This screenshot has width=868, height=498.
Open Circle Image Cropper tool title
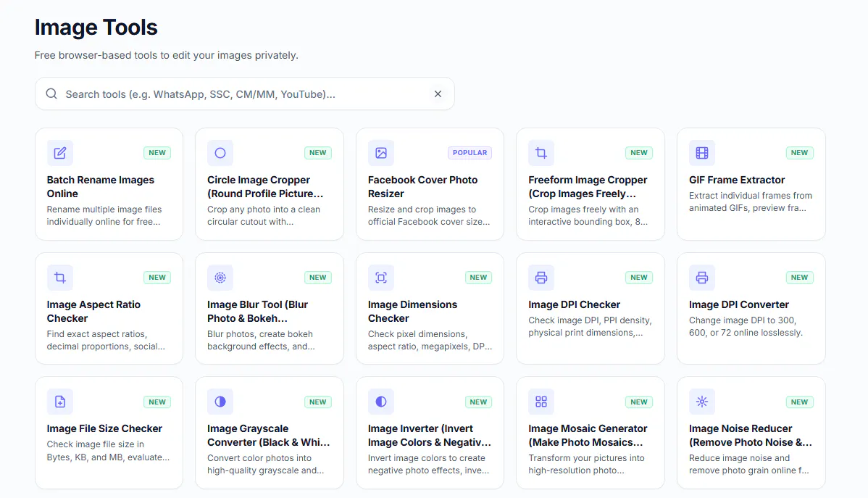click(x=265, y=187)
